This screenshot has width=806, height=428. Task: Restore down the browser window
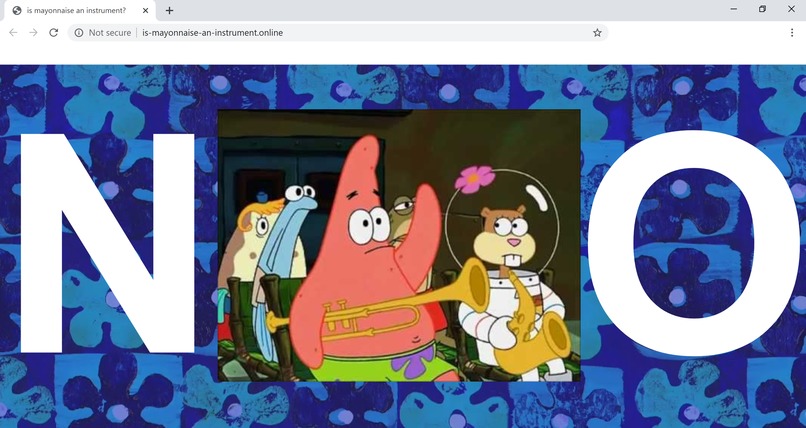(x=763, y=9)
